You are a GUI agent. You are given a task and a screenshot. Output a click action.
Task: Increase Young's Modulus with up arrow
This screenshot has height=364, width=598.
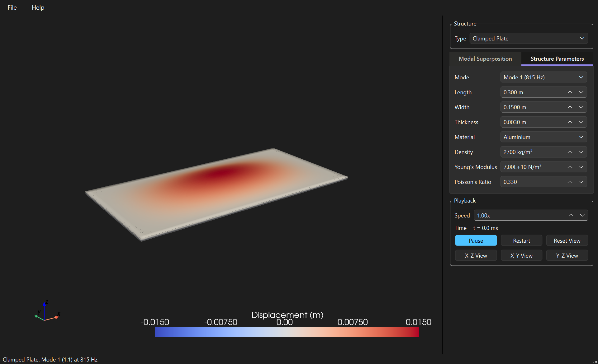tap(570, 167)
